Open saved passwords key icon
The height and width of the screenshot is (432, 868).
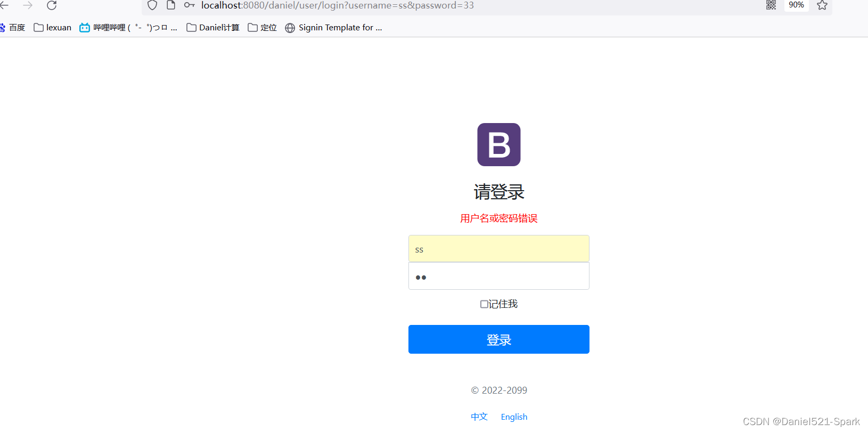(x=189, y=5)
